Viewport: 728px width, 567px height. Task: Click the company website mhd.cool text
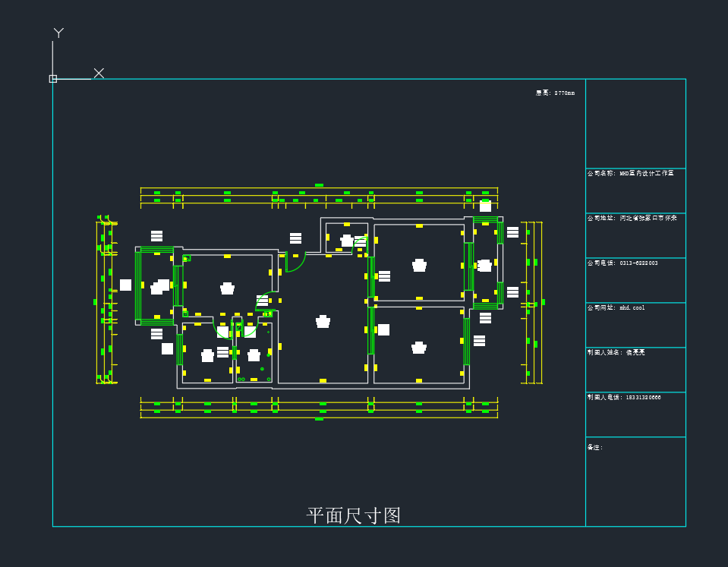616,307
